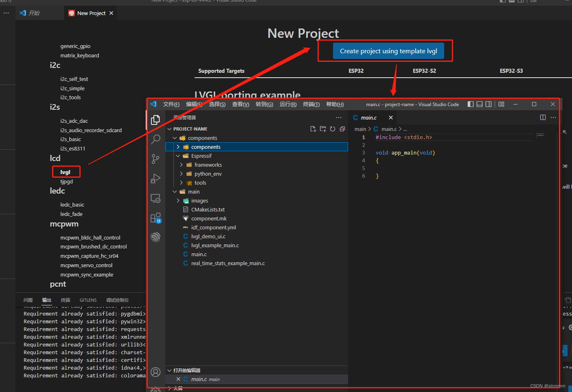This screenshot has width=572, height=392.
Task: Select the tjpgd template
Action: [x=67, y=181]
